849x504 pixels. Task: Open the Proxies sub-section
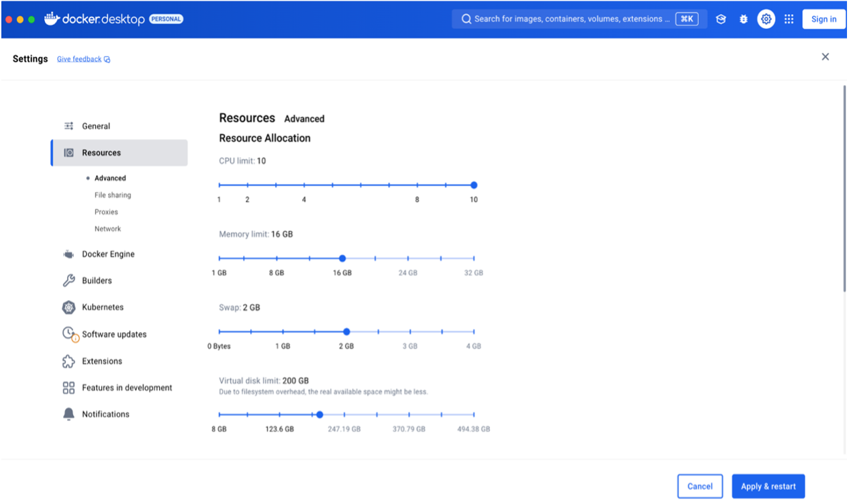106,212
